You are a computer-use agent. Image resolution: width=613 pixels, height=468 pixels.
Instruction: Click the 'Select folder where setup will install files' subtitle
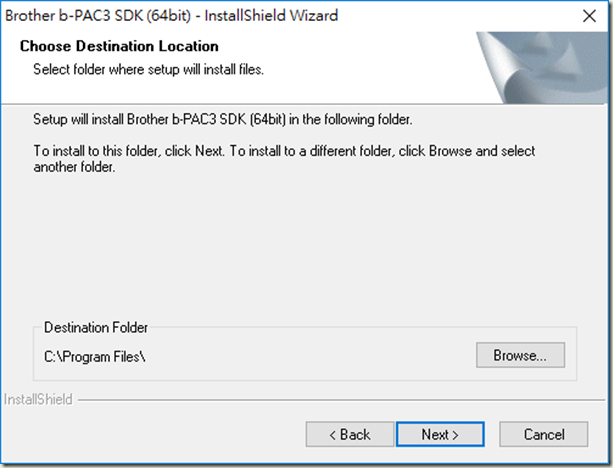(x=149, y=70)
